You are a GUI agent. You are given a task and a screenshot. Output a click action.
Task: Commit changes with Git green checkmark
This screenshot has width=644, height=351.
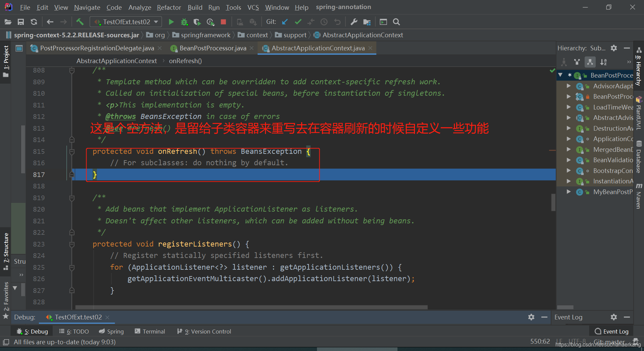tap(298, 22)
